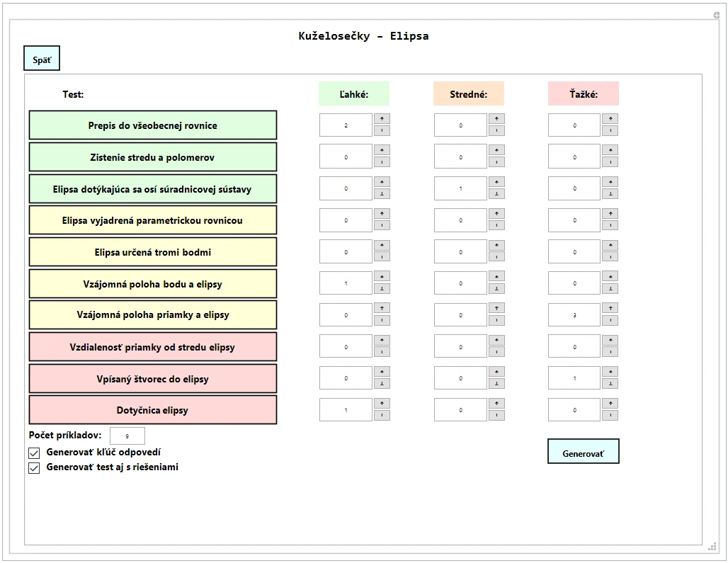Click the Ťažké column header

[x=584, y=93]
